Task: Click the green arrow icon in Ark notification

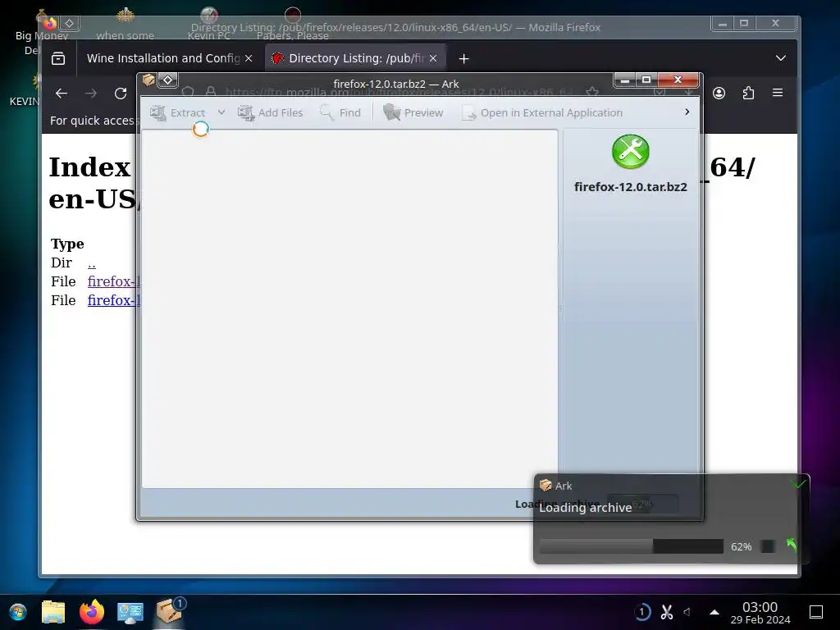Action: point(792,546)
